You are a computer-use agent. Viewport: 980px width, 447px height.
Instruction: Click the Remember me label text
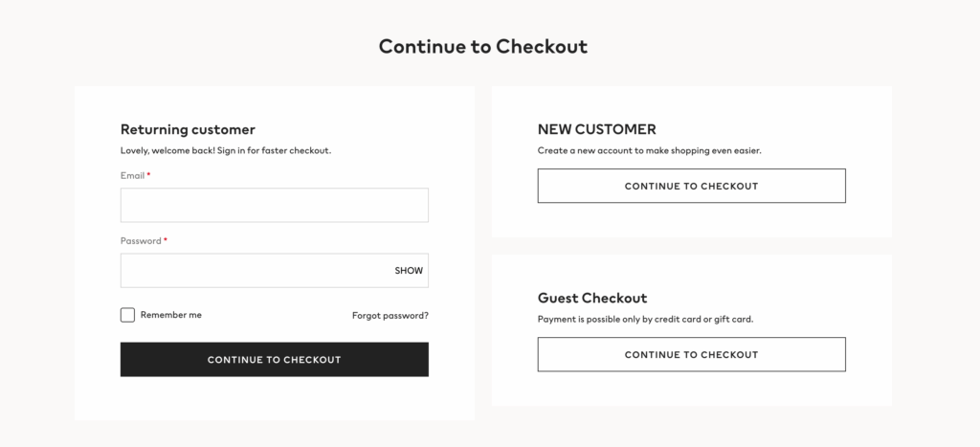click(171, 315)
